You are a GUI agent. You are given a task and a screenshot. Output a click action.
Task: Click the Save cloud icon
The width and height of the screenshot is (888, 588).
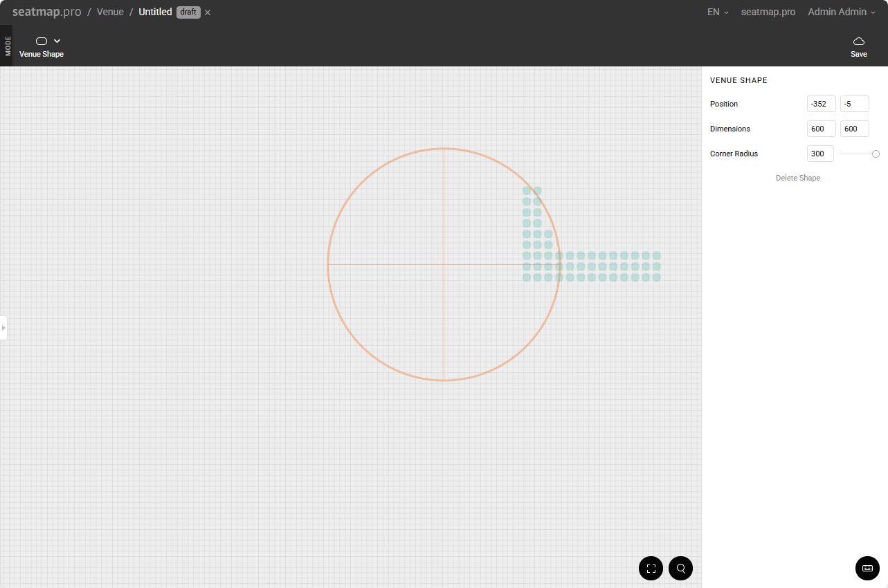coord(858,42)
